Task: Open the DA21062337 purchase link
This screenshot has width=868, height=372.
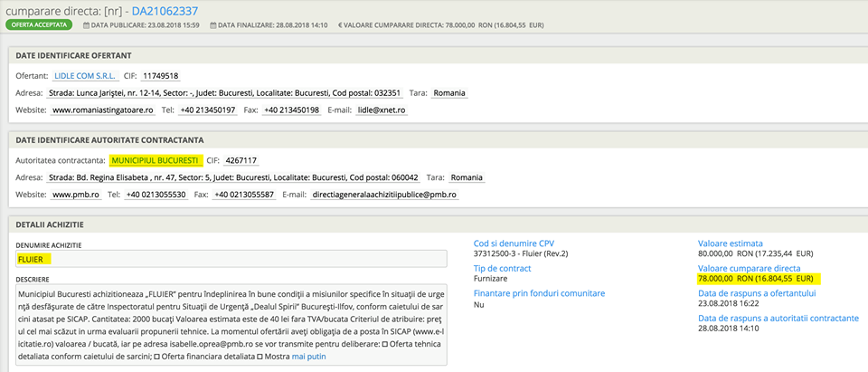Action: click(x=165, y=10)
